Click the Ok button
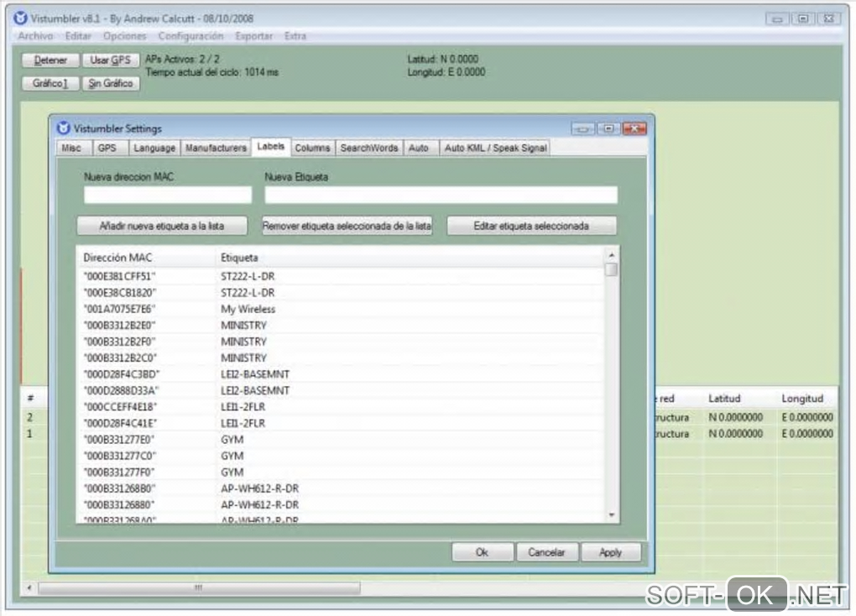 tap(483, 553)
